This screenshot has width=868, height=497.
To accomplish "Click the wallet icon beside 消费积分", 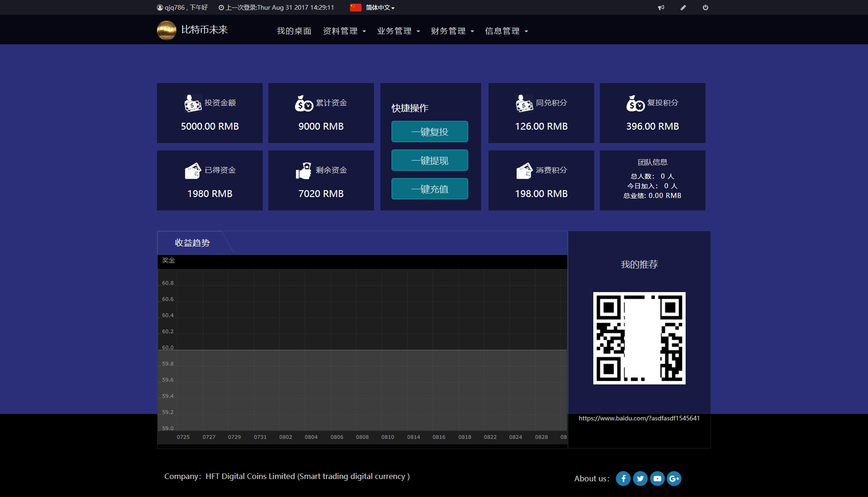I will point(524,171).
